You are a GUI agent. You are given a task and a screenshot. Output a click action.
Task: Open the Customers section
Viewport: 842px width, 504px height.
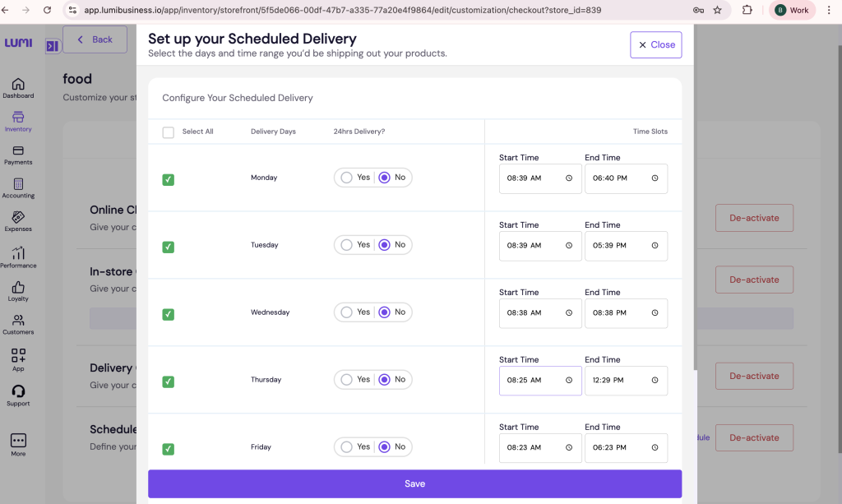pos(17,324)
